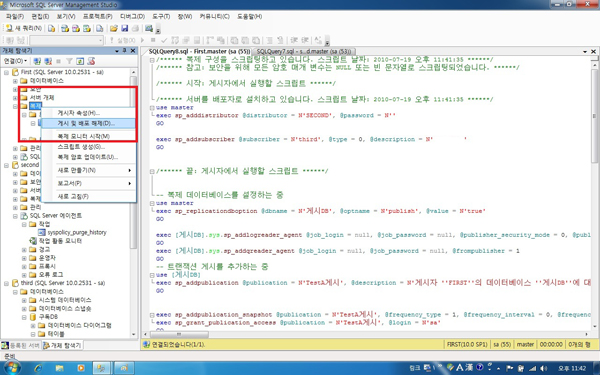Click the Open File folder icon in toolbar
The image size is (600, 375).
tap(114, 28)
